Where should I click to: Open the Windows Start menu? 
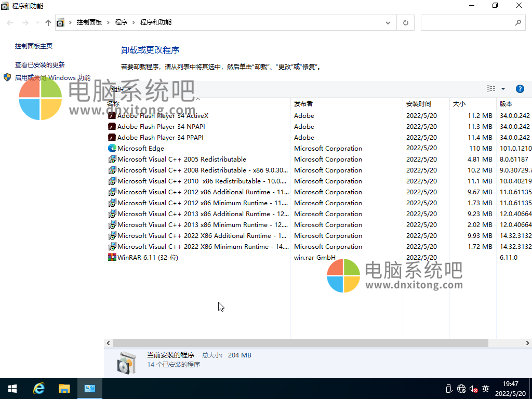pyautogui.click(x=12, y=389)
